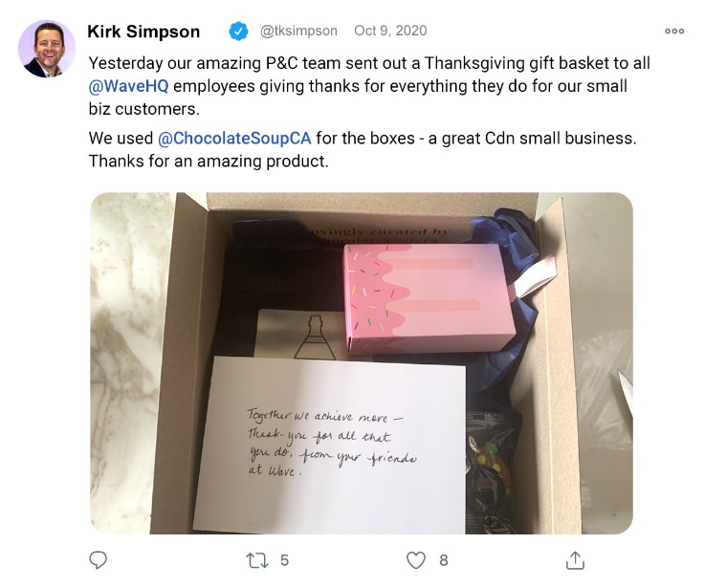Open the three-dot more options menu
Image resolution: width=704 pixels, height=588 pixels.
674,31
